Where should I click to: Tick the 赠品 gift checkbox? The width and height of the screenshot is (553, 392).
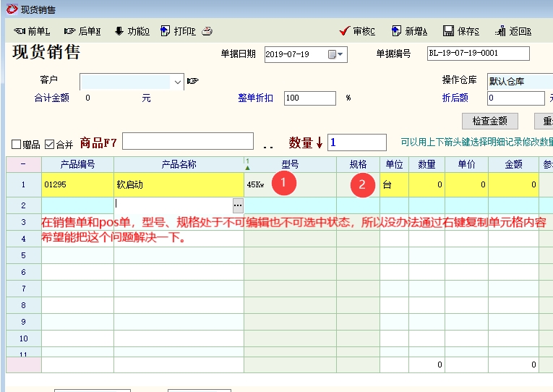click(17, 144)
